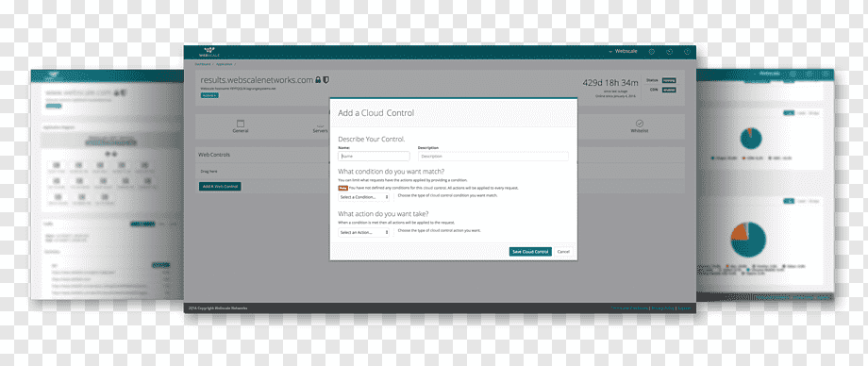Image resolution: width=868 pixels, height=366 pixels.
Task: Click the Save Cloud Control button
Action: pyautogui.click(x=530, y=251)
